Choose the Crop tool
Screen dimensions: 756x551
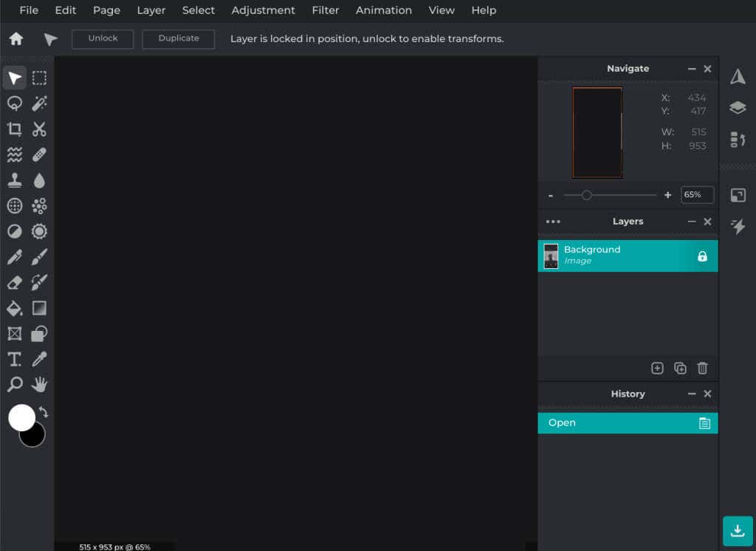[15, 129]
